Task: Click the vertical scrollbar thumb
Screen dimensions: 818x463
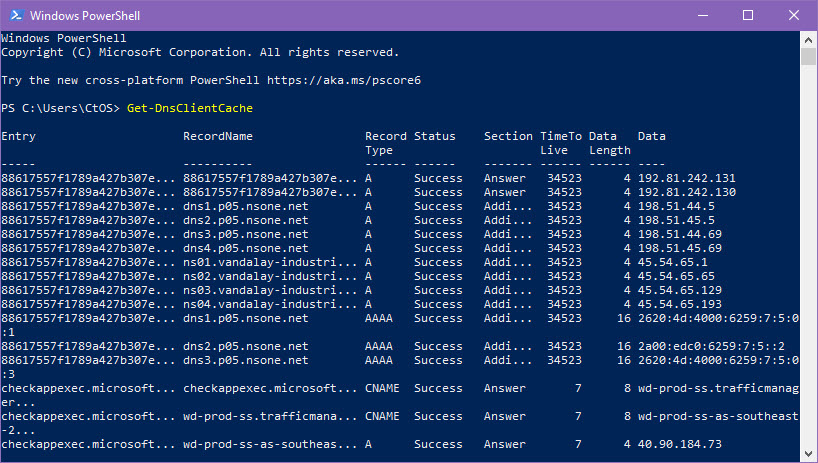Action: (809, 56)
